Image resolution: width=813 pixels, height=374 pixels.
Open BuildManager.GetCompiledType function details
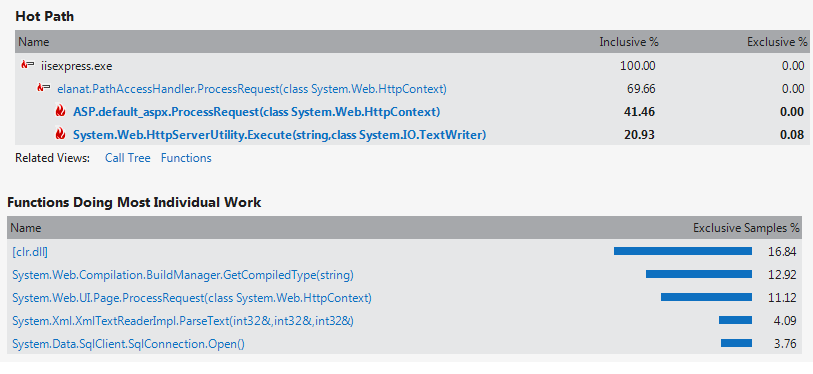point(183,275)
